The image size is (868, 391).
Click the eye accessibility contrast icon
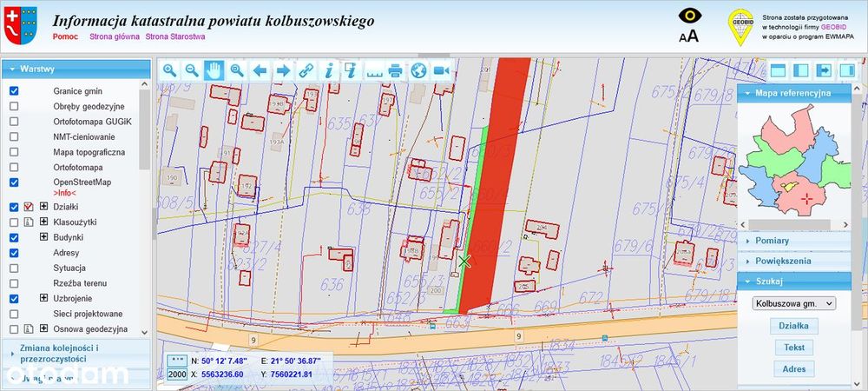pyautogui.click(x=690, y=15)
